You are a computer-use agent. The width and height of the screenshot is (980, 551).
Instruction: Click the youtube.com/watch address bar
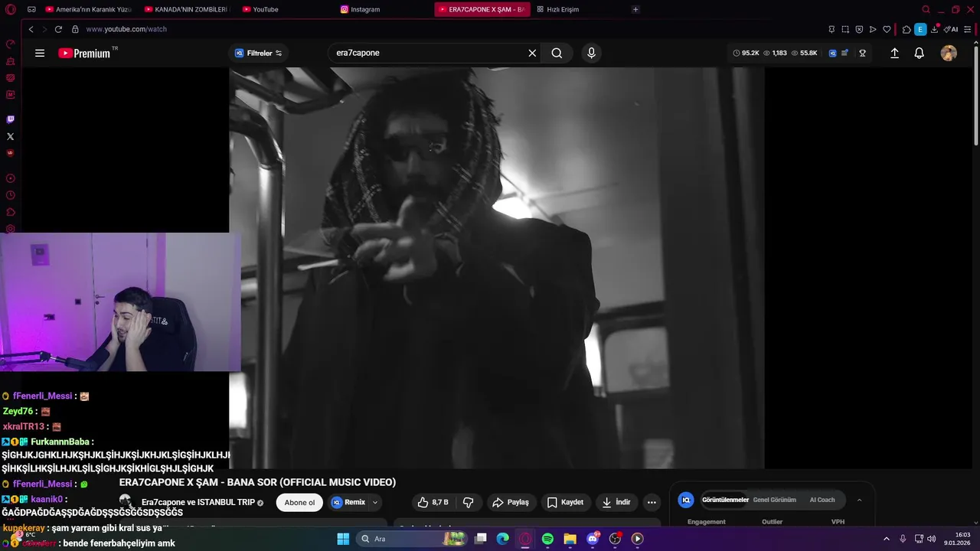coord(126,29)
